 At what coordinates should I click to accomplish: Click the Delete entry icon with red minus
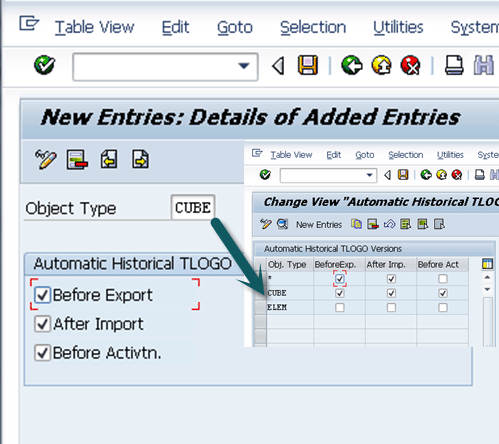point(77,160)
